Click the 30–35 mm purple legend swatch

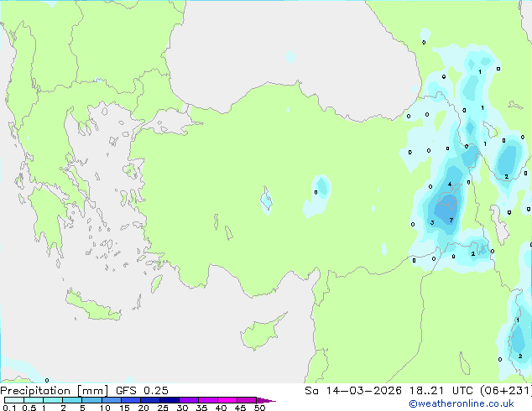click(188, 400)
